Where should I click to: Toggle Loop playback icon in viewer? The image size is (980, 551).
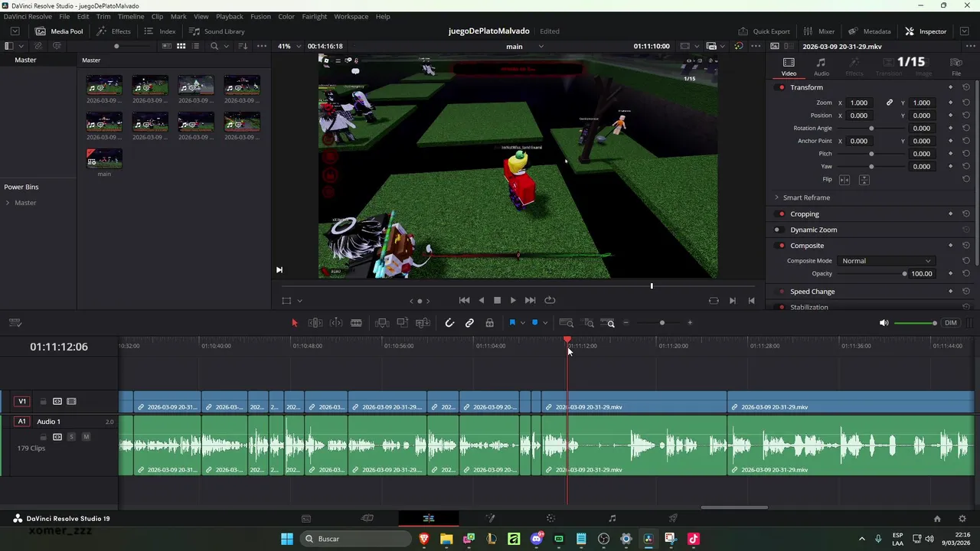click(x=550, y=301)
